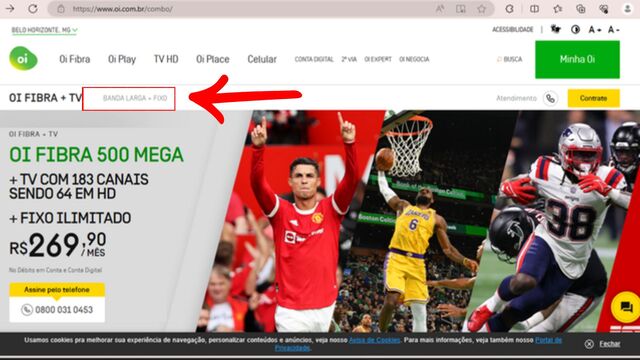Open the Oi Play menu
This screenshot has height=360, width=640.
click(x=122, y=59)
